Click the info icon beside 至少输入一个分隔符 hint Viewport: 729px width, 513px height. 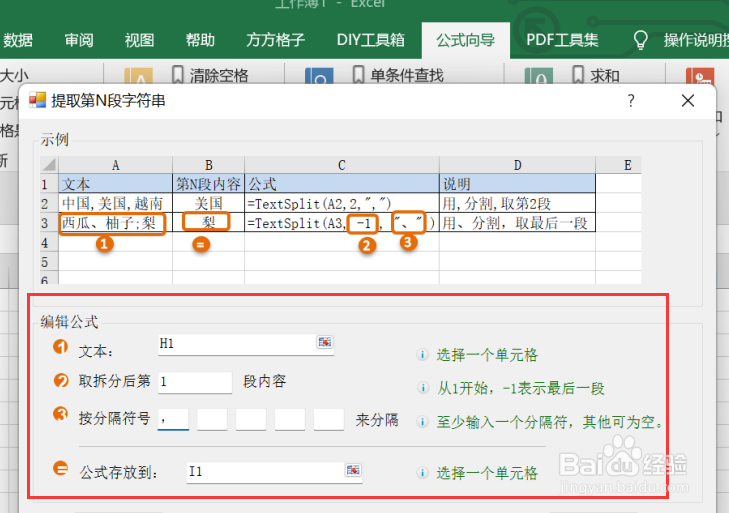[x=423, y=422]
